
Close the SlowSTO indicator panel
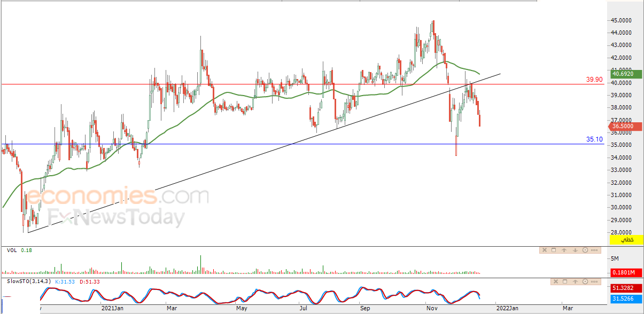coord(556,281)
